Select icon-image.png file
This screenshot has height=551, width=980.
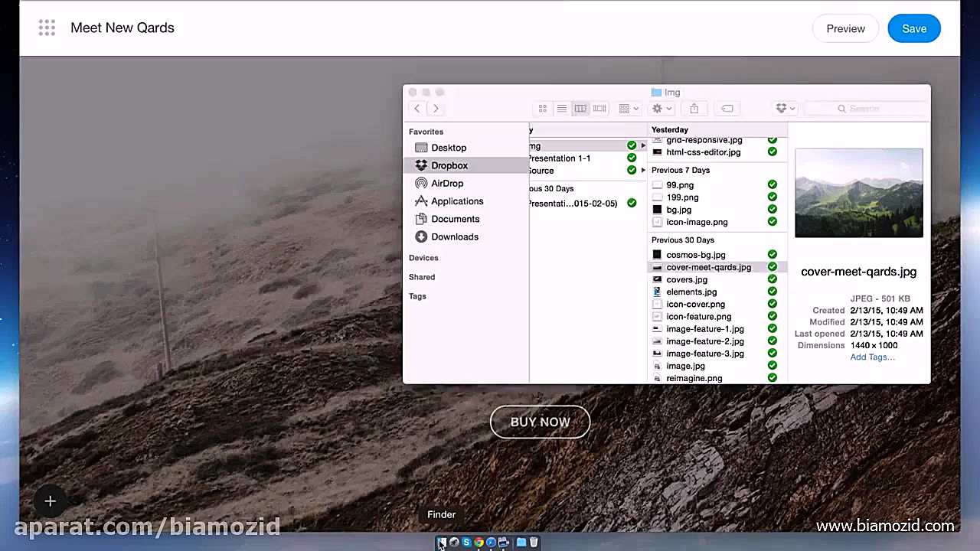(x=697, y=222)
